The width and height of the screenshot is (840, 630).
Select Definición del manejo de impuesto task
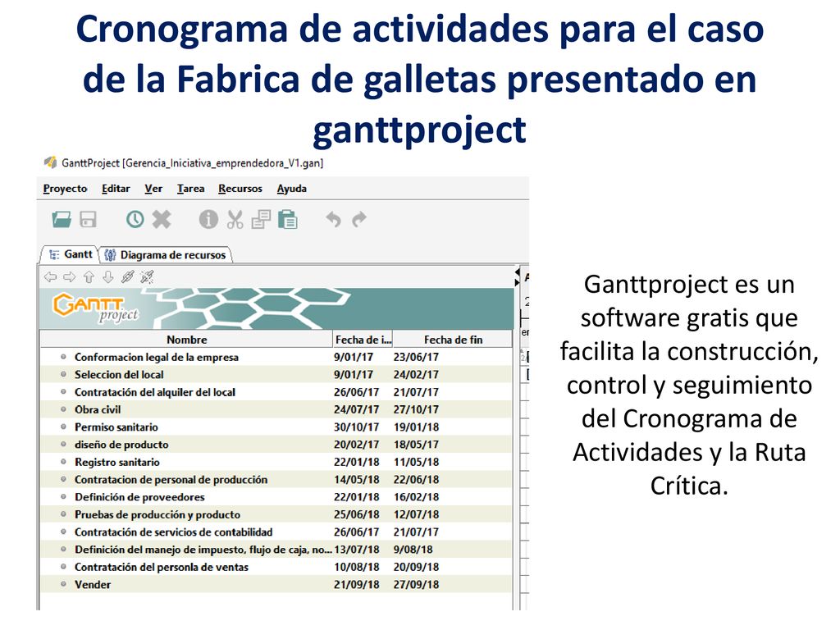point(203,550)
